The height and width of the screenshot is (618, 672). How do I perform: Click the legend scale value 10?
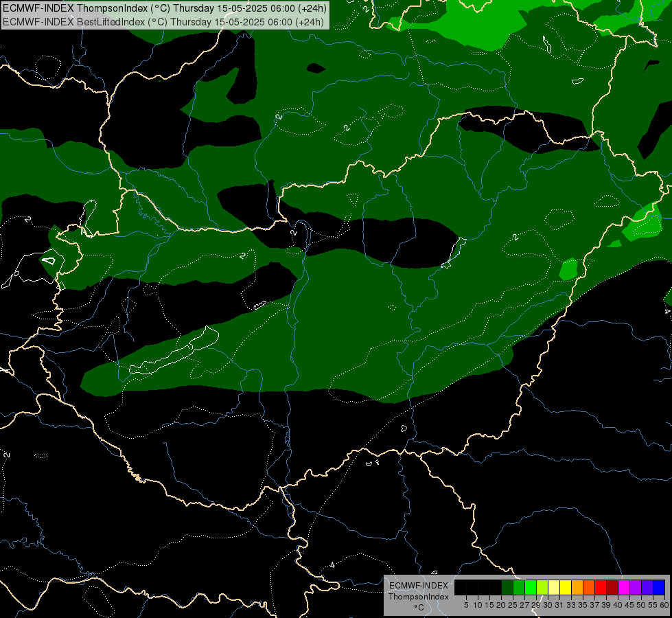pyautogui.click(x=478, y=605)
